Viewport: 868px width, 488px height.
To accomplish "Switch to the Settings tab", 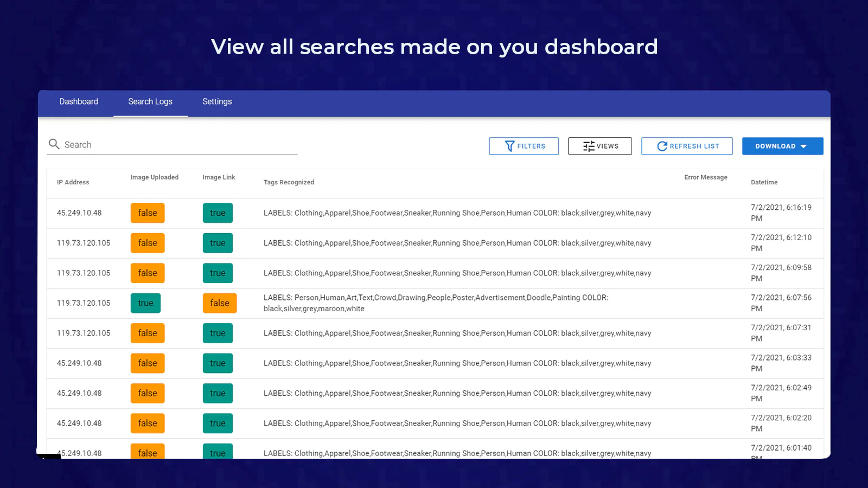I will click(x=217, y=102).
